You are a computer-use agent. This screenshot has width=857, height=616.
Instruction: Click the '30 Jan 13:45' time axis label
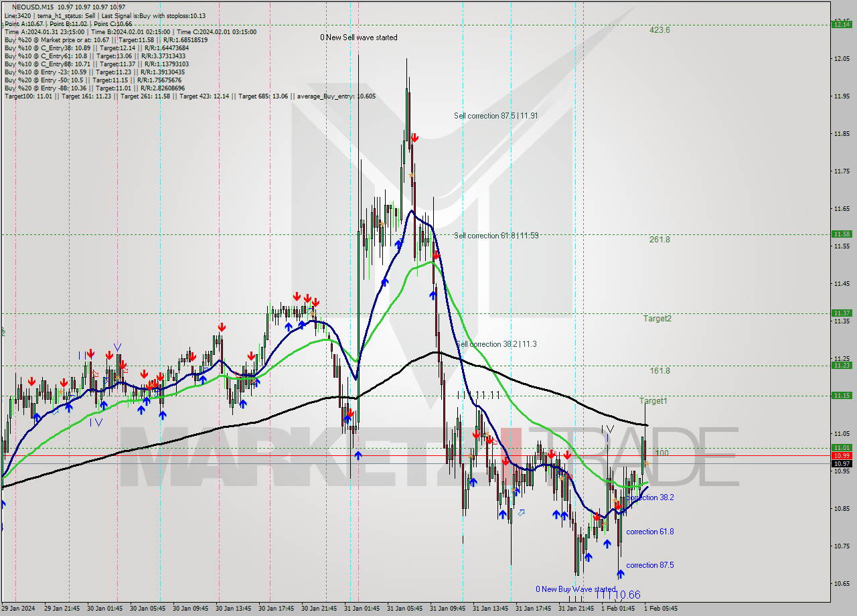pyautogui.click(x=234, y=608)
